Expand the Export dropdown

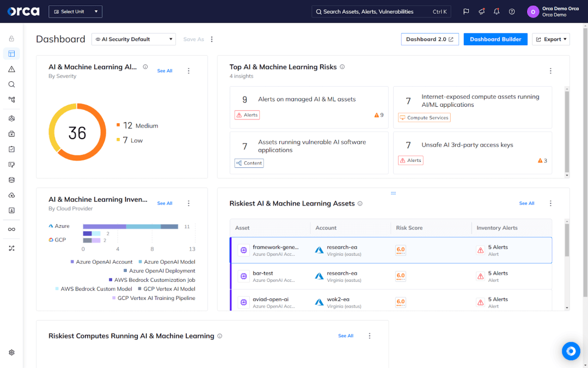551,39
